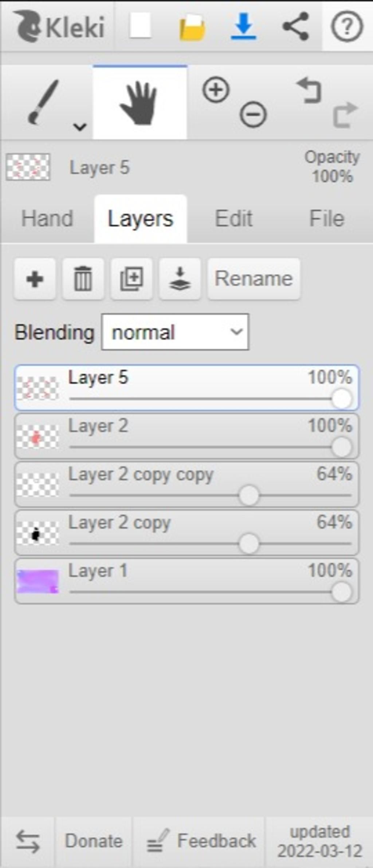Expand the brush tool chevron
373x868 pixels.
[80, 127]
